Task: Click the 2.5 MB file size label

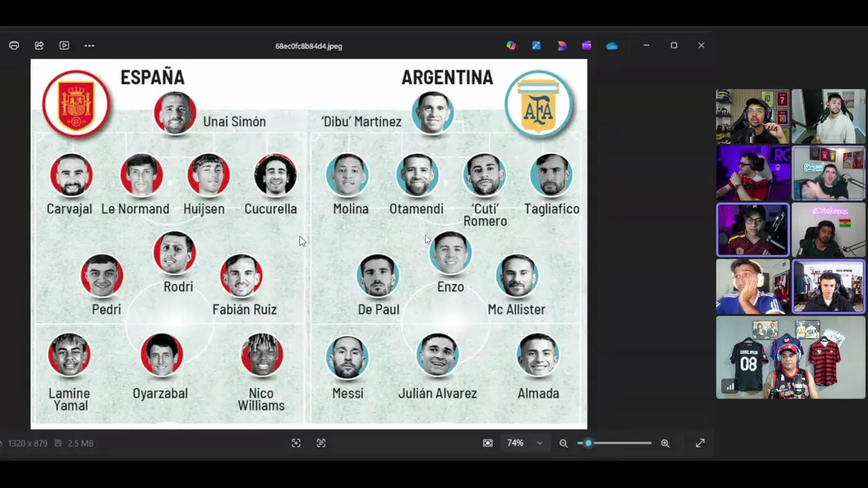Action: click(81, 443)
